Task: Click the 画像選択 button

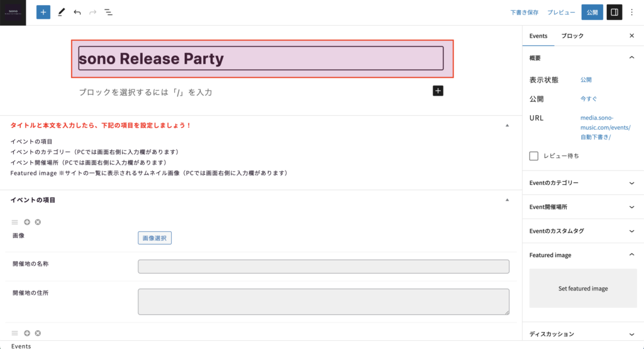Action: click(x=155, y=238)
